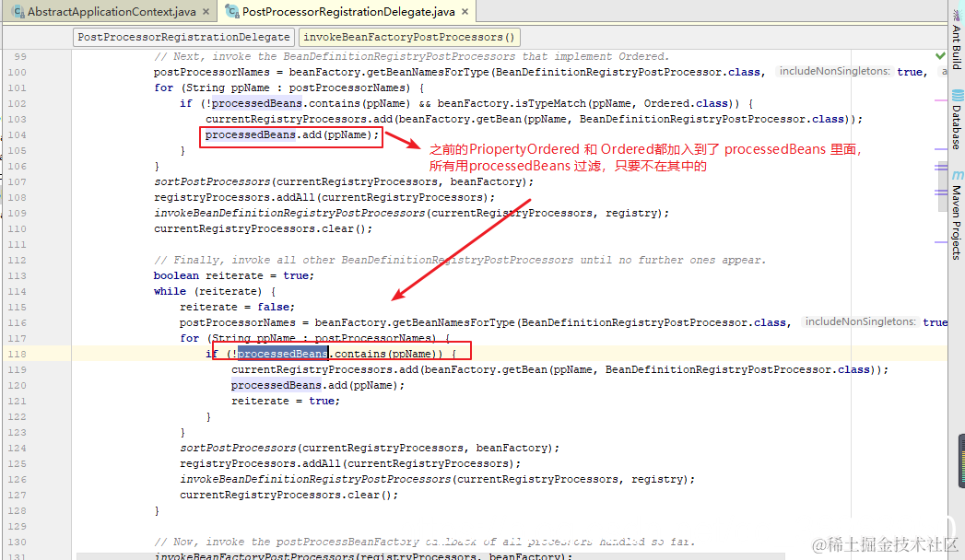Click the editor vertical scrollbar thumb
The height and width of the screenshot is (560, 965).
942,188
